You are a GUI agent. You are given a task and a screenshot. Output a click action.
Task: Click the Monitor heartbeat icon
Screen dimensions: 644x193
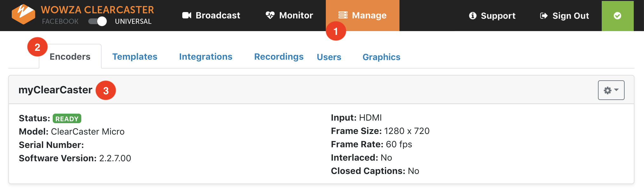270,15
